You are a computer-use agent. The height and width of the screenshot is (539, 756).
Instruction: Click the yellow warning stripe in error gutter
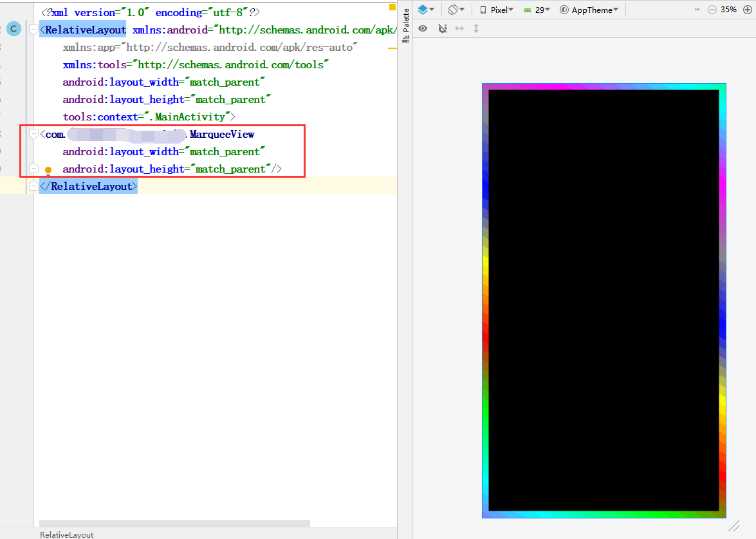coord(392,48)
